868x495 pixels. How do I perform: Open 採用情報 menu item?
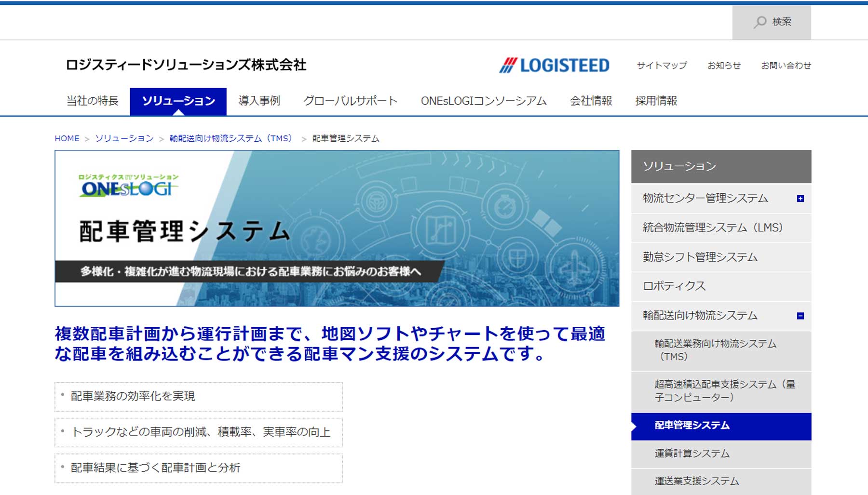[x=656, y=101]
